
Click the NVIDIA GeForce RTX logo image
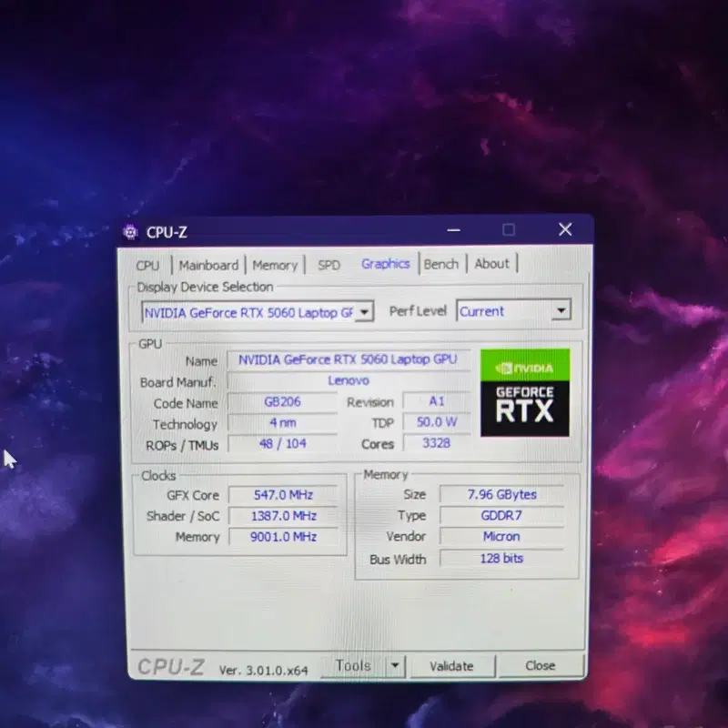click(x=525, y=392)
